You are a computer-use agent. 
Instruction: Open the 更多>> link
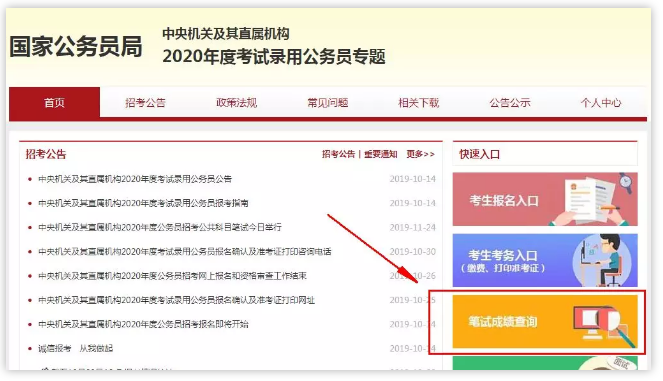coord(420,154)
